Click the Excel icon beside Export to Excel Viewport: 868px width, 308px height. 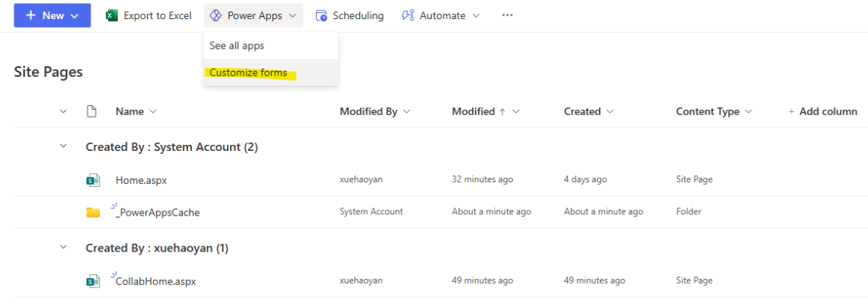point(112,15)
